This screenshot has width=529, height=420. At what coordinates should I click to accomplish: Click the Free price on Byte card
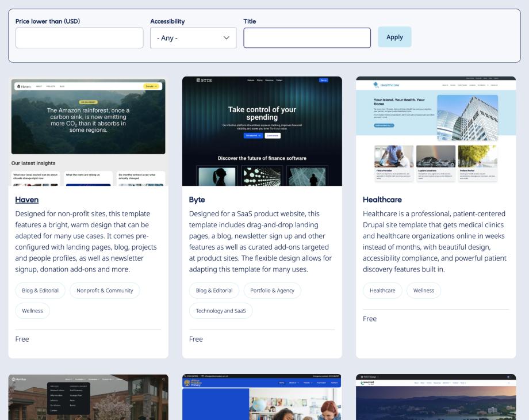pos(196,339)
